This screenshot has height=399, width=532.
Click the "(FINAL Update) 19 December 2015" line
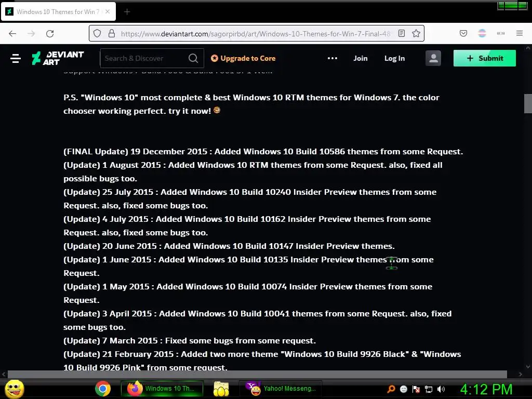[x=263, y=151]
